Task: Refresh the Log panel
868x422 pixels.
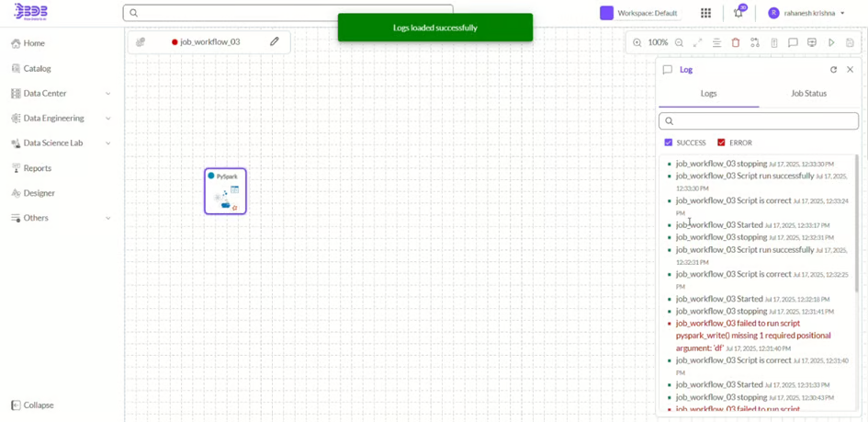Action: click(x=833, y=70)
